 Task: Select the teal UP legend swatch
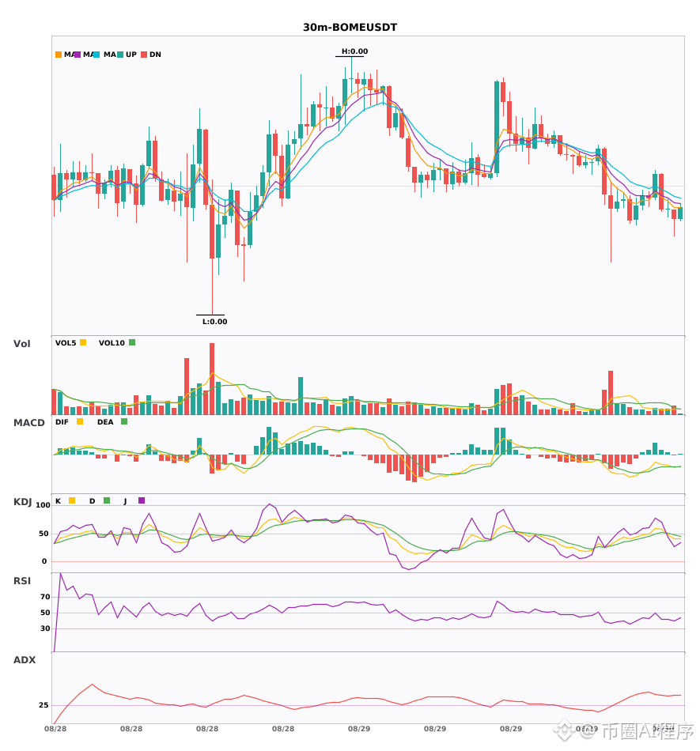pos(120,55)
